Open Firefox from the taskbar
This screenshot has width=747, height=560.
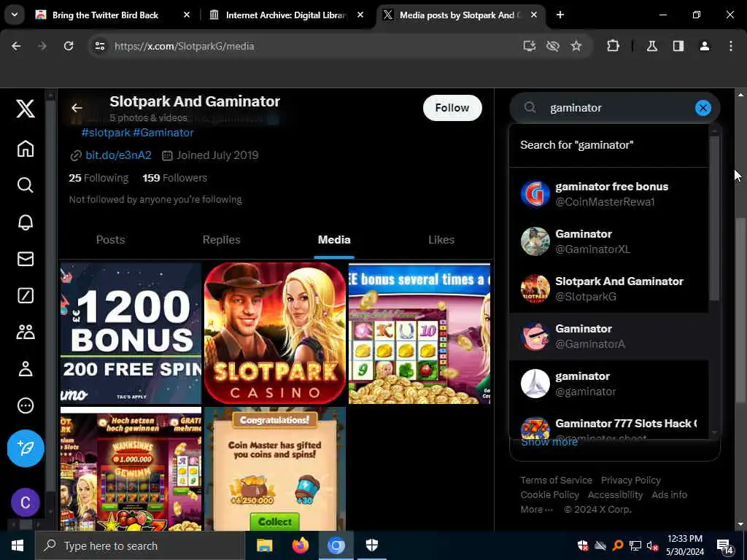(x=300, y=545)
